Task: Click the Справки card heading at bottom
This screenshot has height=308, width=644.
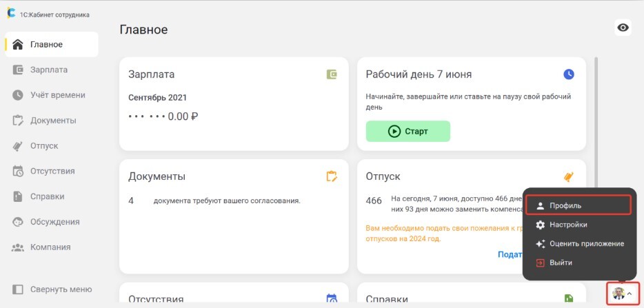Action: [387, 299]
